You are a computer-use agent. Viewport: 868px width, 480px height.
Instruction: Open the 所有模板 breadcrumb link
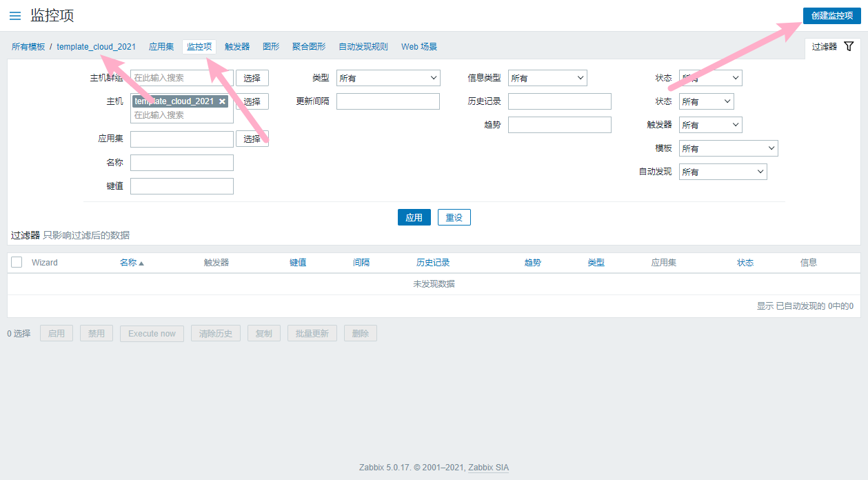(x=28, y=47)
